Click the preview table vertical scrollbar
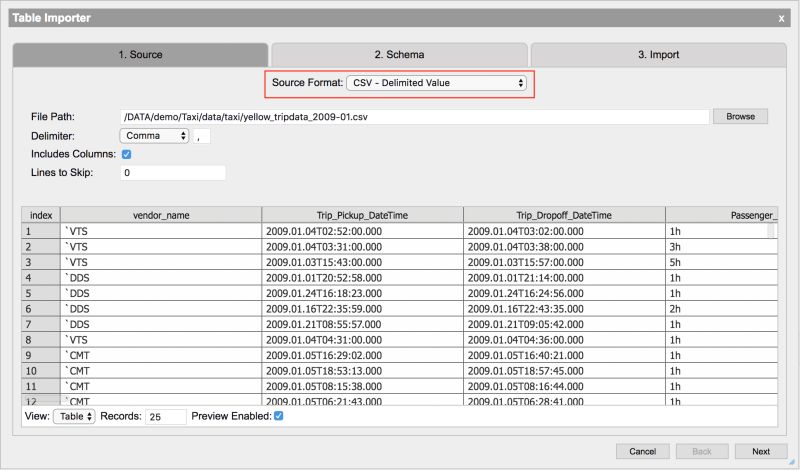 [x=771, y=231]
